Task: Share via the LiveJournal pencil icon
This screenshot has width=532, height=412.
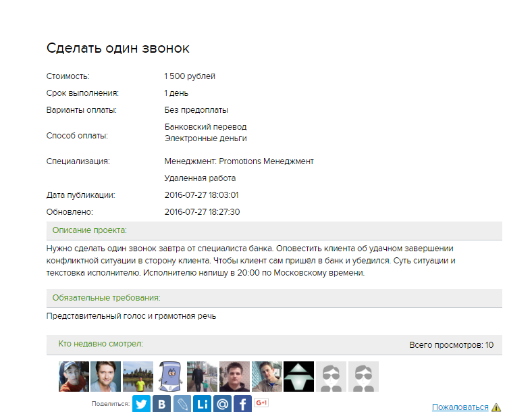Action: coord(182,404)
